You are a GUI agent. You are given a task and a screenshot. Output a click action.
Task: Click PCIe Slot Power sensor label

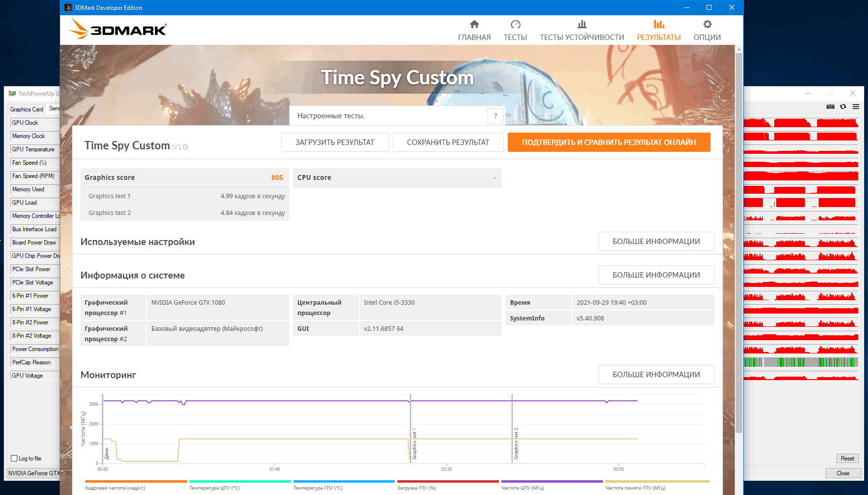click(35, 269)
